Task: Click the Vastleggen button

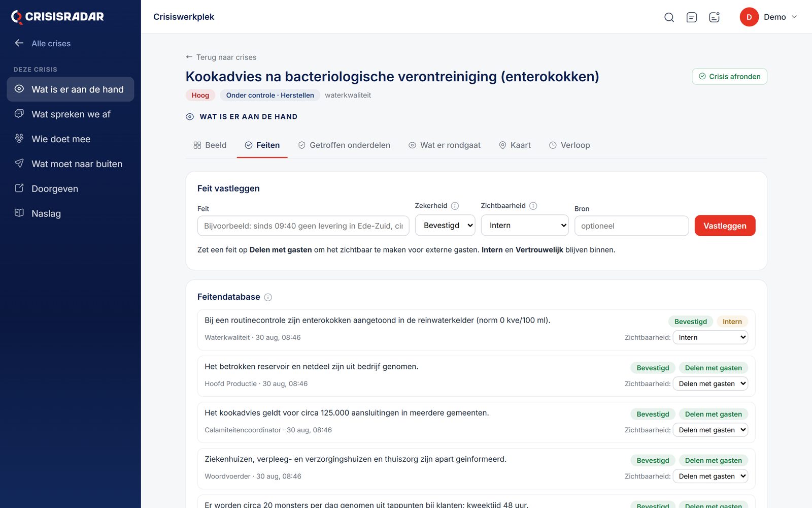Action: coord(725,226)
